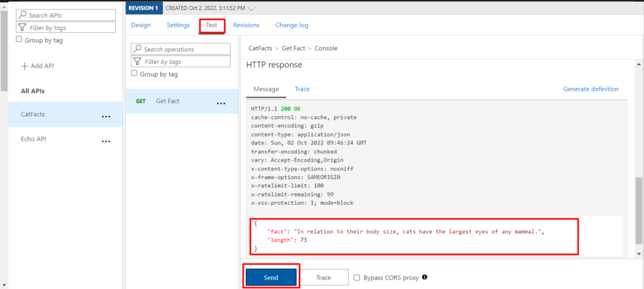Enable Group by tag for APIs list
Image resolution: width=644 pixels, height=289 pixels.
point(19,40)
